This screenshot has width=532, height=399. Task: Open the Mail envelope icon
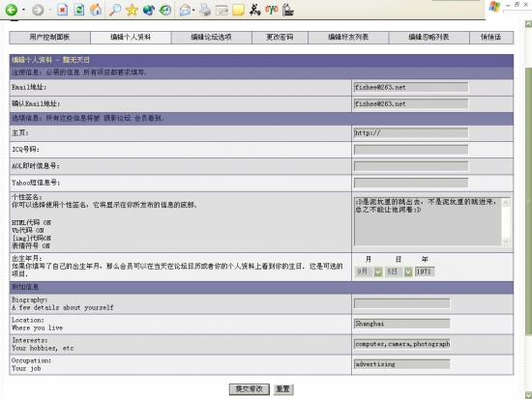click(x=185, y=10)
